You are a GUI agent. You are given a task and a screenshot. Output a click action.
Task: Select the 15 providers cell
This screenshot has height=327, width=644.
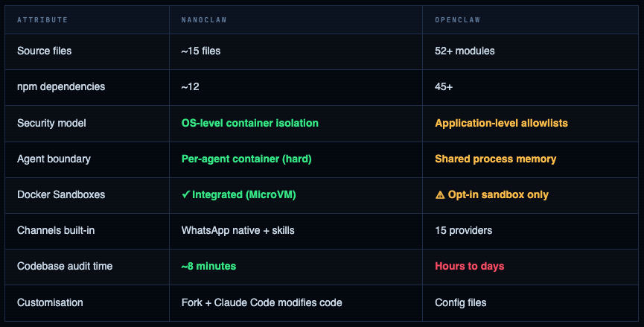click(463, 230)
